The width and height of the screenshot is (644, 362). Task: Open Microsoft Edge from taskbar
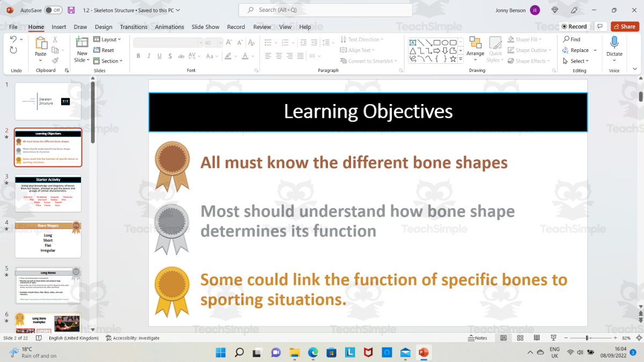(313, 352)
